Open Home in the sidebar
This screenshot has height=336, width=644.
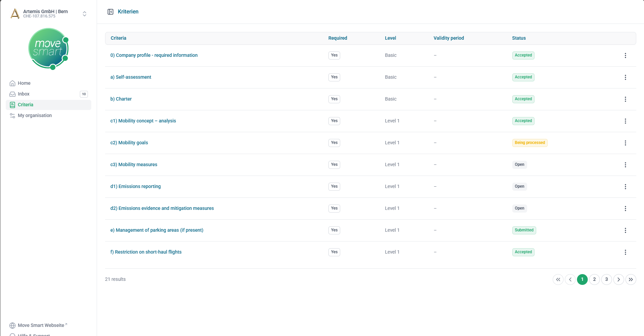point(24,83)
